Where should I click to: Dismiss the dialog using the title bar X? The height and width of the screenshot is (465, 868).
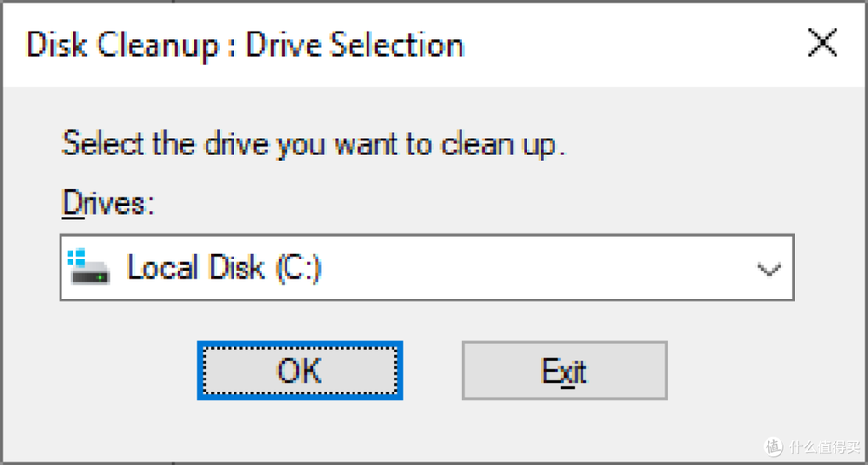821,44
